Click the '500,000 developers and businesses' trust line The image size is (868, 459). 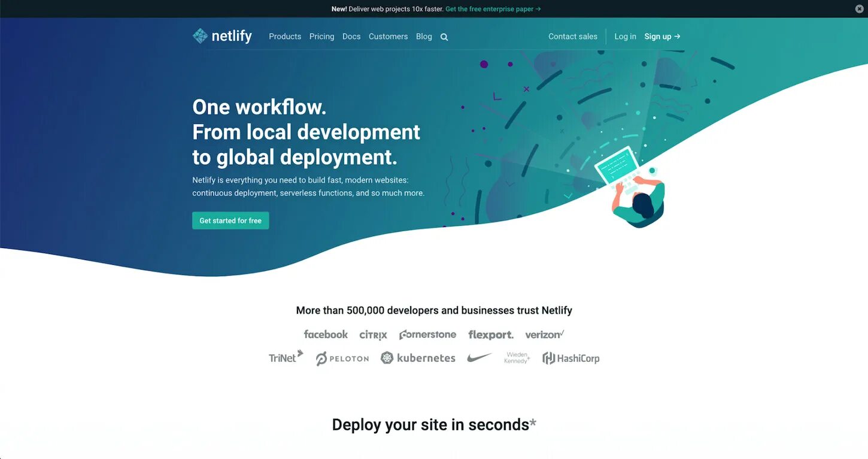(x=434, y=310)
